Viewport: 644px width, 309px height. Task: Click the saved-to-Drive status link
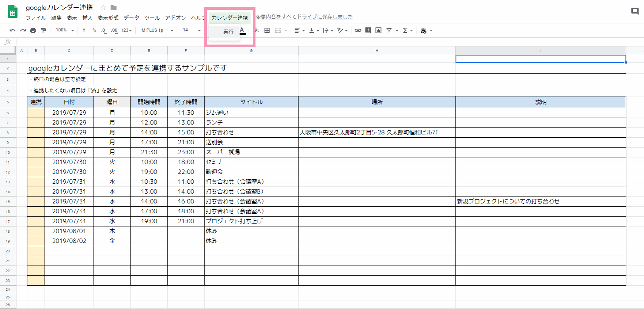[304, 17]
